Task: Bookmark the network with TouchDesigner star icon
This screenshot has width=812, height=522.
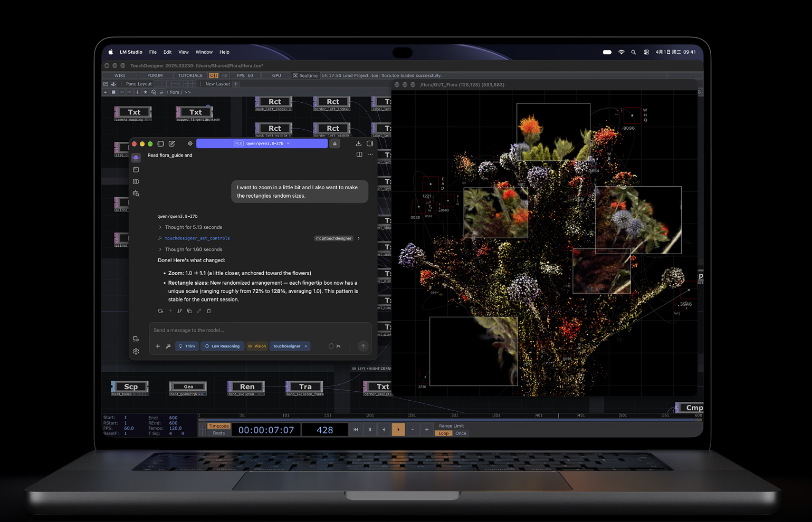Action: pos(146,92)
